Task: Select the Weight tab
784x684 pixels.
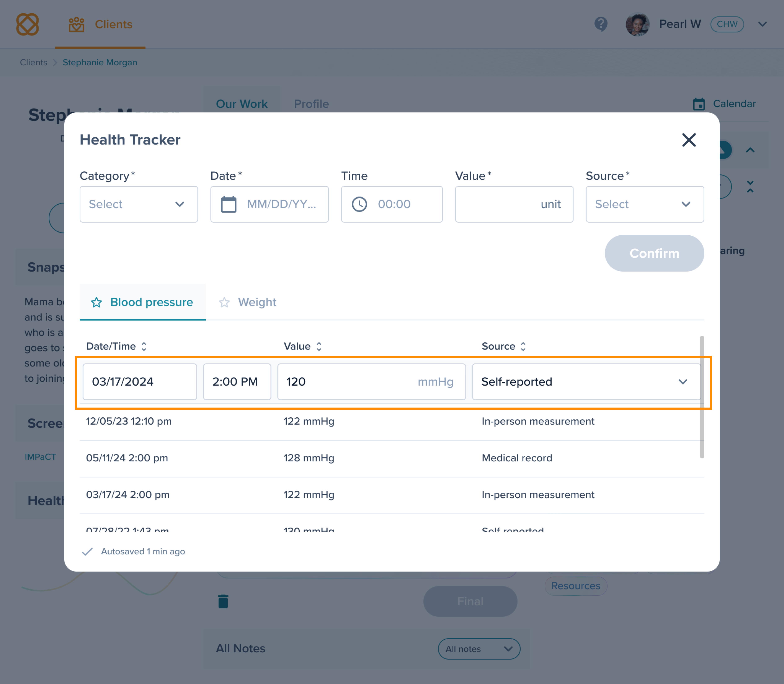Action: pyautogui.click(x=247, y=302)
